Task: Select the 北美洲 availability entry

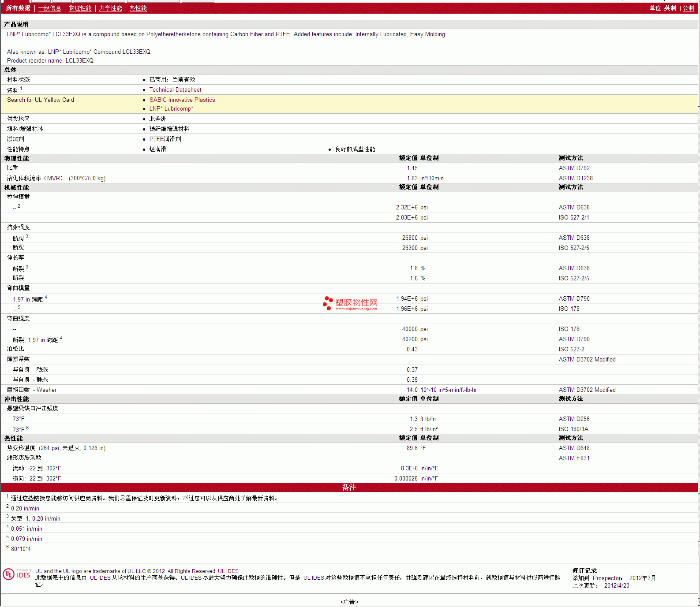Action: pos(158,119)
